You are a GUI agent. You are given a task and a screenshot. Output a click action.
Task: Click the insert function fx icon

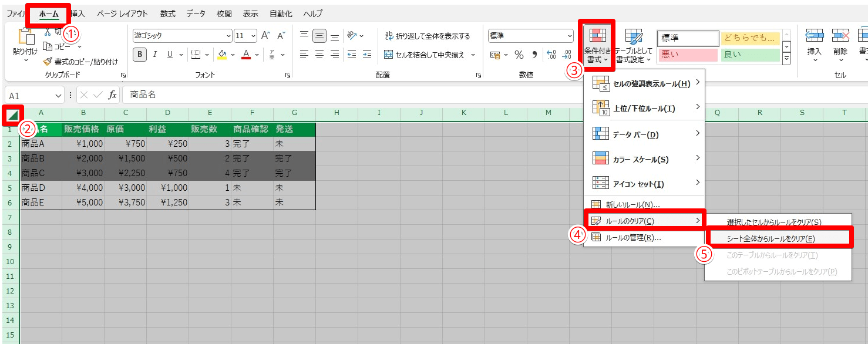[112, 95]
